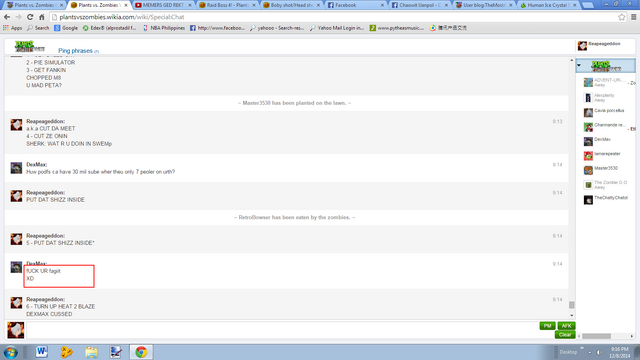This screenshot has width=640, height=360.
Task: Click the chat vertical scrollbar thumb
Action: click(x=571, y=305)
